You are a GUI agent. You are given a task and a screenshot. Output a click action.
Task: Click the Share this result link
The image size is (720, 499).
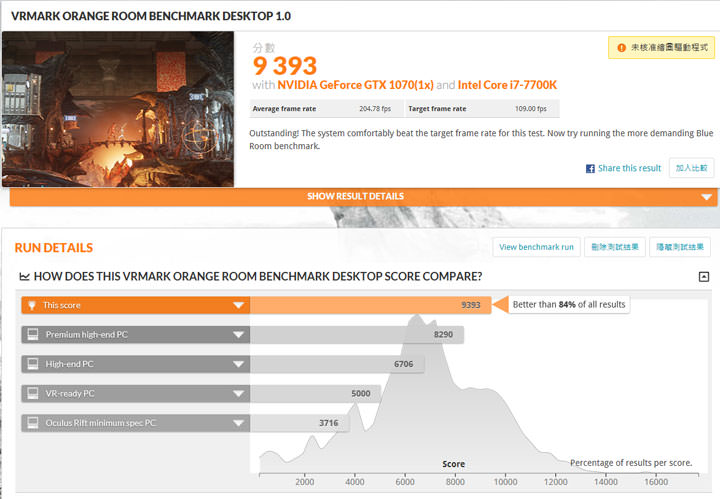[629, 168]
